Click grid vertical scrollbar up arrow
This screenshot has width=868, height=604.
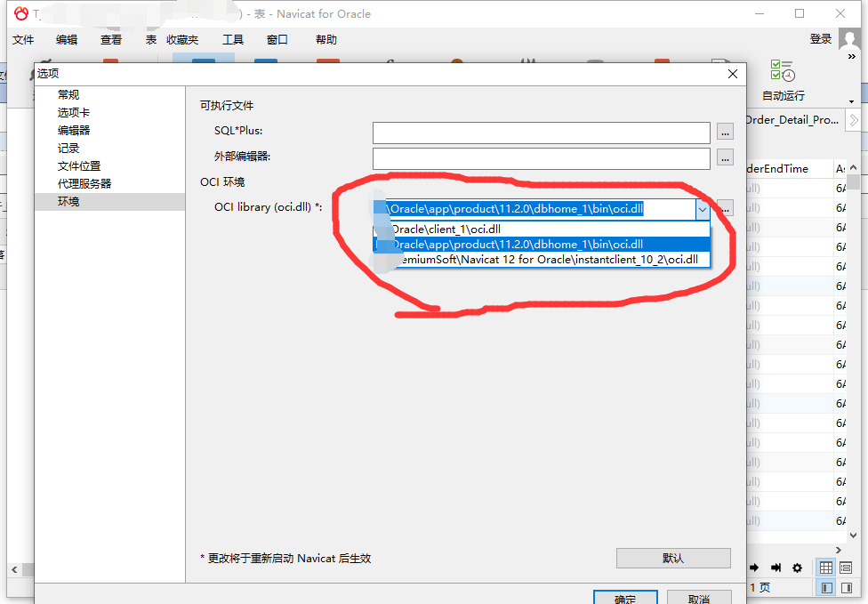853,168
